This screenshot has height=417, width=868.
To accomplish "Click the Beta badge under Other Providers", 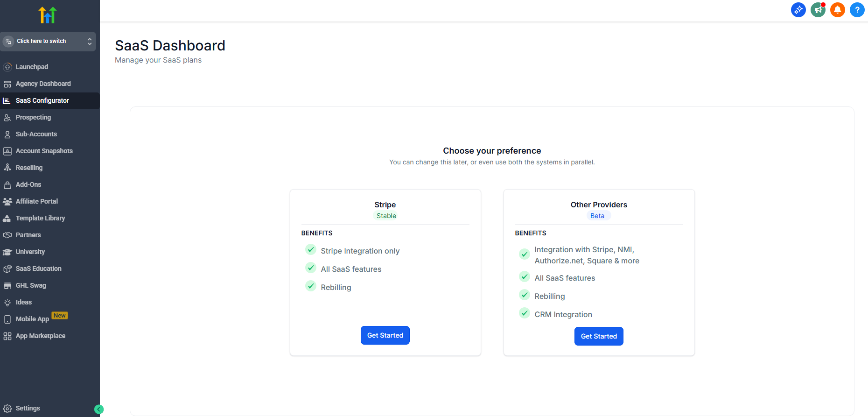I will 597,216.
